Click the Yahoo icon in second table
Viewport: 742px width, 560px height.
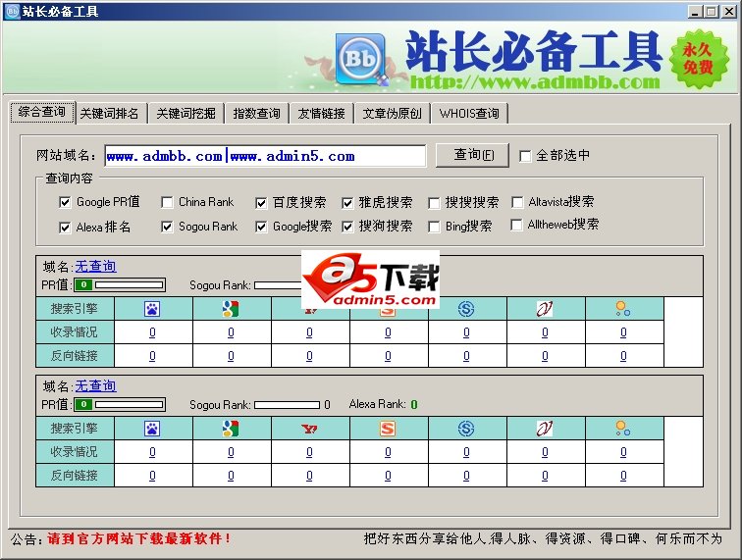point(309,429)
